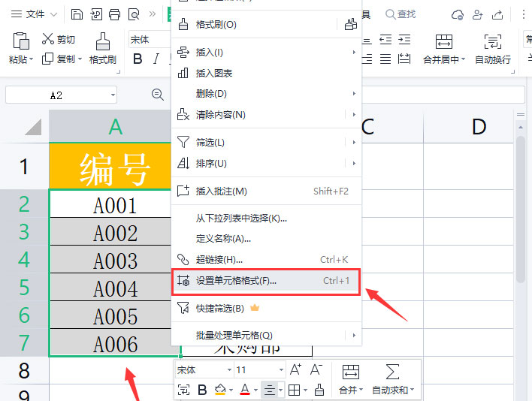532x401 pixels.
Task: Click the share collaborator icon
Action: (x=478, y=15)
